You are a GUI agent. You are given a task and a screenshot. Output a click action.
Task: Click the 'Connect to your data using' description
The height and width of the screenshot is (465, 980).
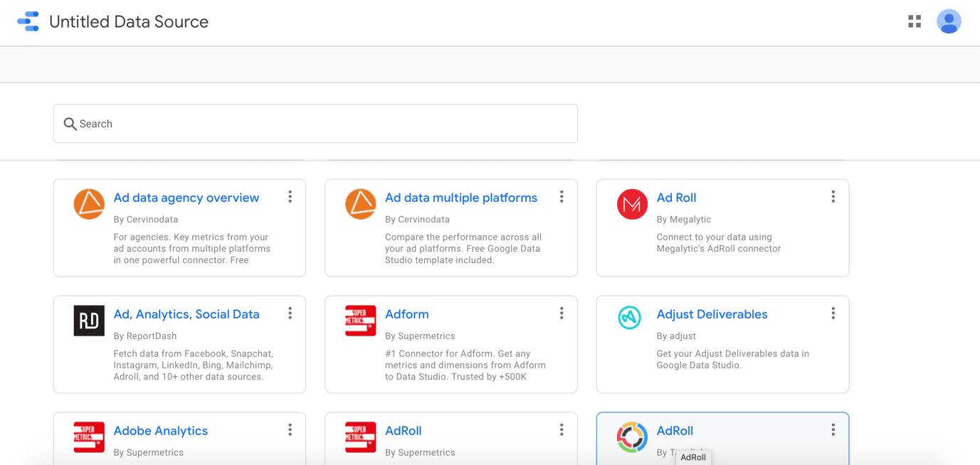pyautogui.click(x=719, y=243)
